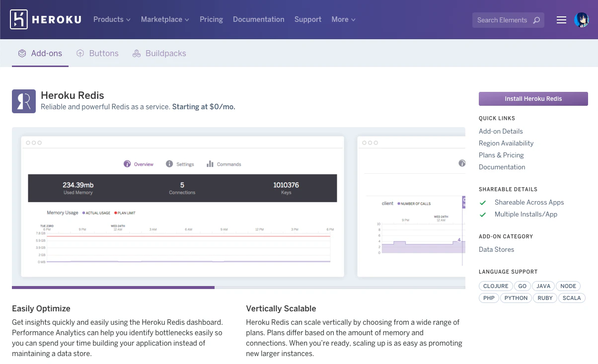Click the screenshot carousel progress bar
This screenshot has width=598, height=364.
pos(238,287)
